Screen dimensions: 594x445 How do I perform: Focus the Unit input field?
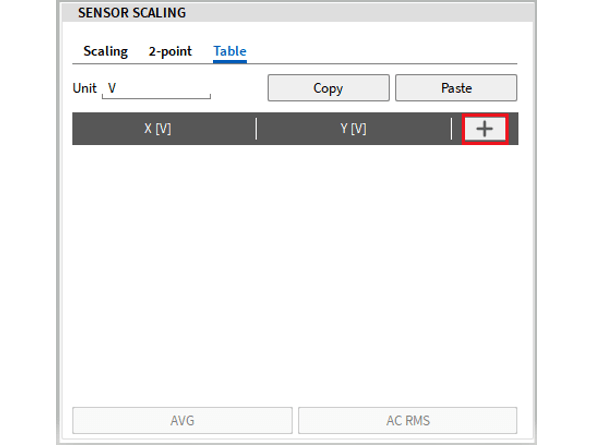[x=156, y=89]
